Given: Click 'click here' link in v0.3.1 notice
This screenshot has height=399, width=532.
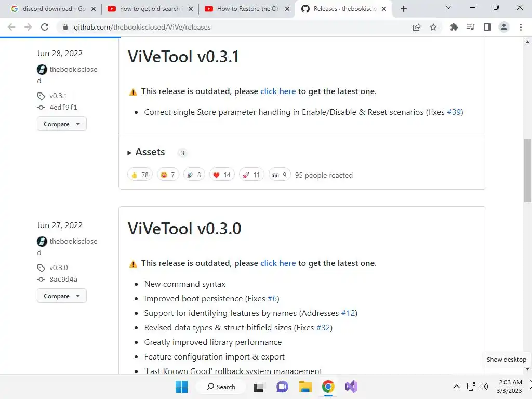Looking at the screenshot, I should tap(278, 91).
